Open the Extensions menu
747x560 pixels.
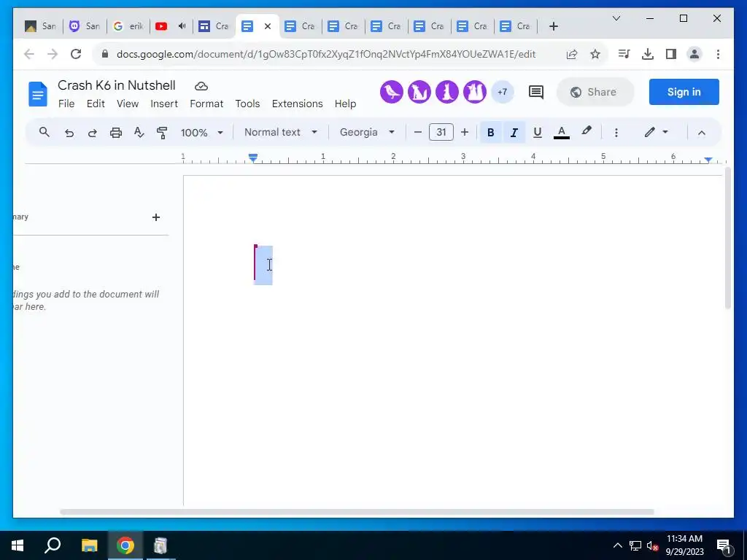(298, 104)
